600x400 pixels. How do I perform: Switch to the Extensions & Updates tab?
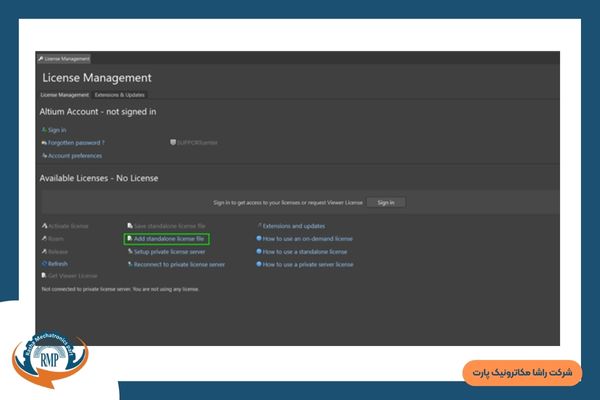119,95
